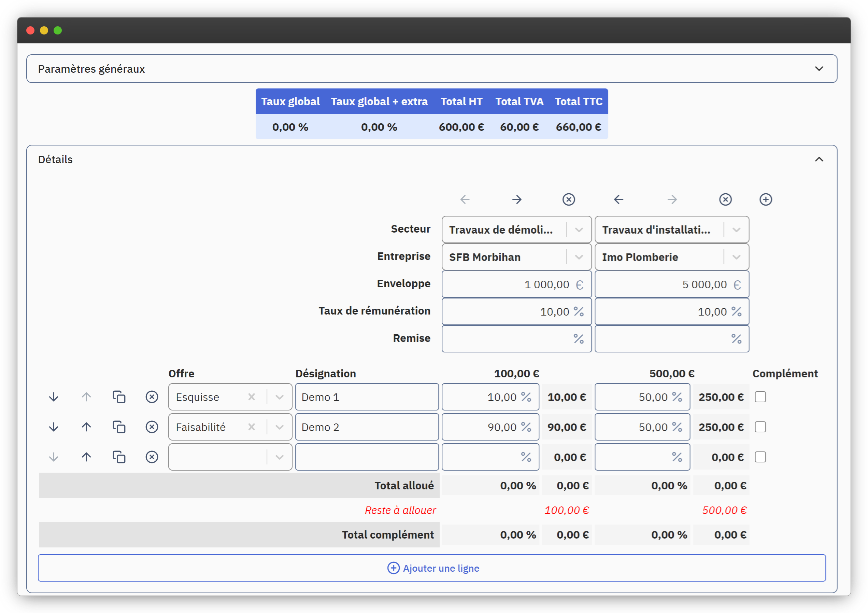Delete the Demo 1 row

tap(152, 397)
